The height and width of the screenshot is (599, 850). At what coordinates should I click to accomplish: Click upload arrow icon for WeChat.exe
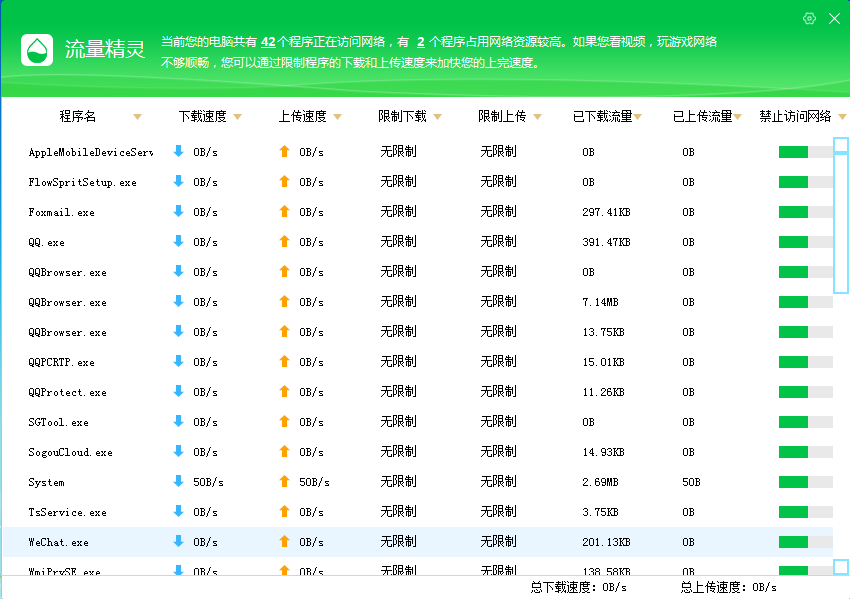(285, 541)
